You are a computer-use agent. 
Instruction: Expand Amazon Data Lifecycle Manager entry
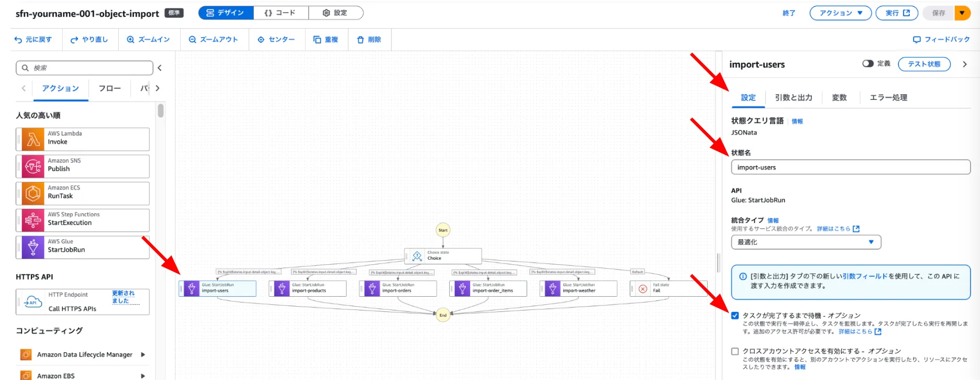coord(143,354)
